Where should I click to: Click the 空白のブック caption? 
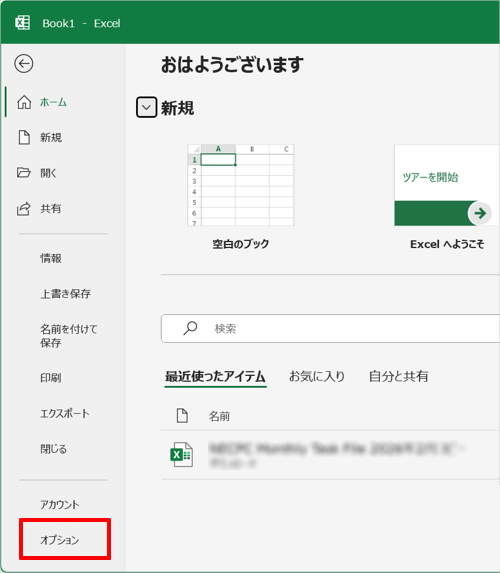[240, 244]
